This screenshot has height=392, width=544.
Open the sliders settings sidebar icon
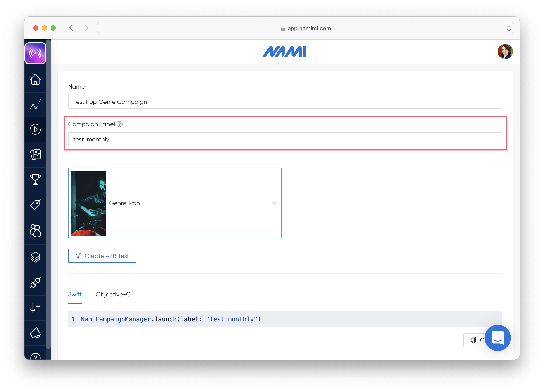35,308
